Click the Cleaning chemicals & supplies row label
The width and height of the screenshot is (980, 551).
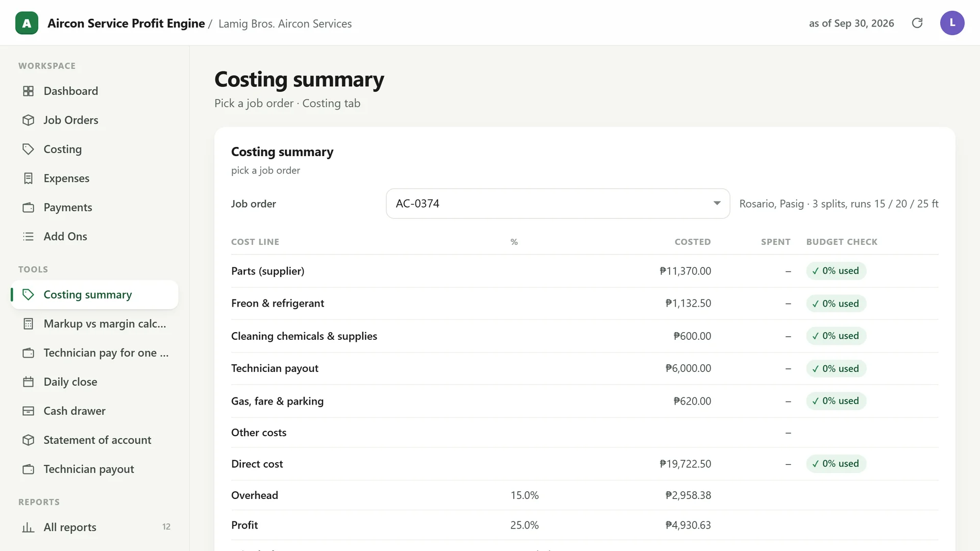304,336
